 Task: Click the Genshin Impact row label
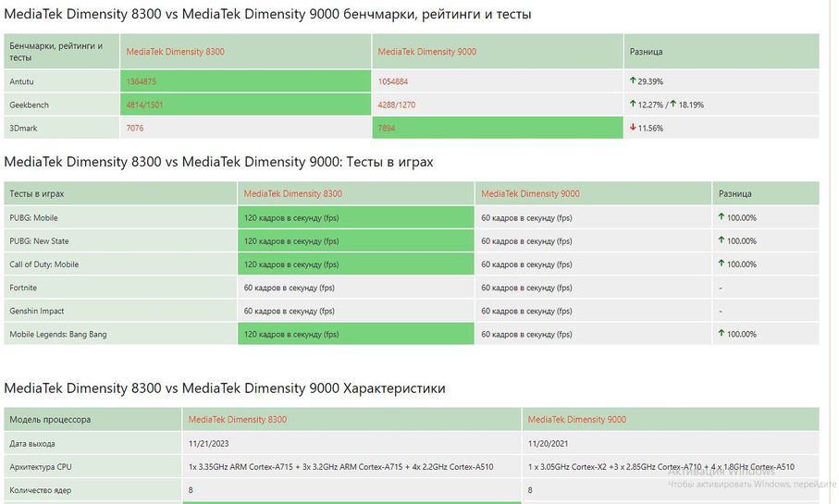point(37,311)
